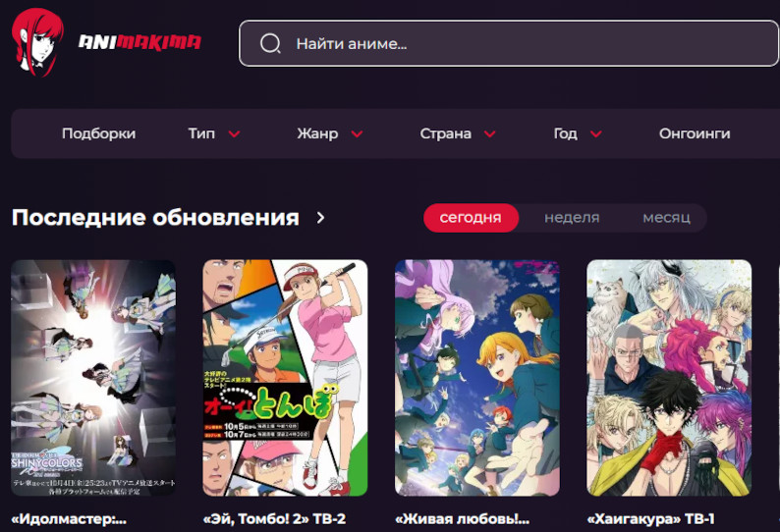Open the «Эй, Томбо! 2» ТВ-2 title link
The height and width of the screenshot is (532, 780).
274,519
